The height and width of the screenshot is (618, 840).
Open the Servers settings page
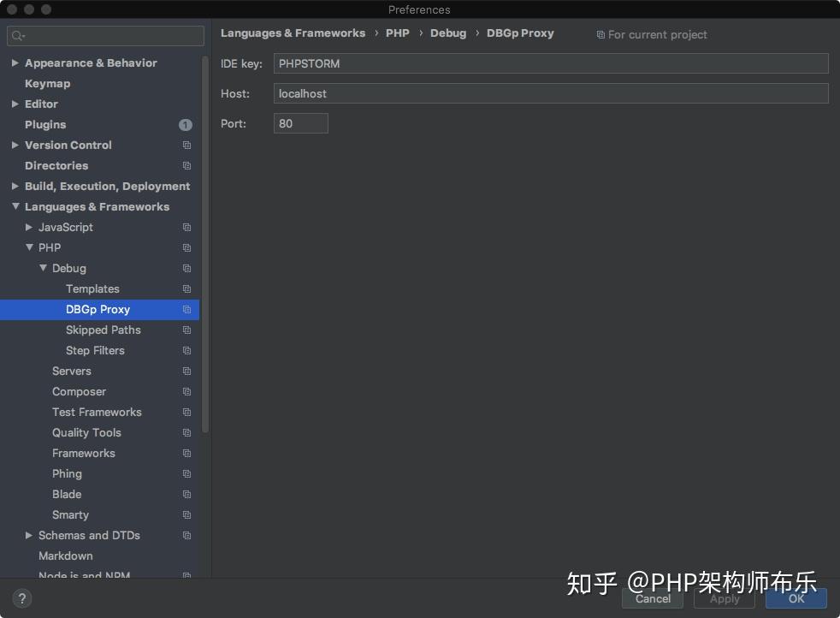71,371
